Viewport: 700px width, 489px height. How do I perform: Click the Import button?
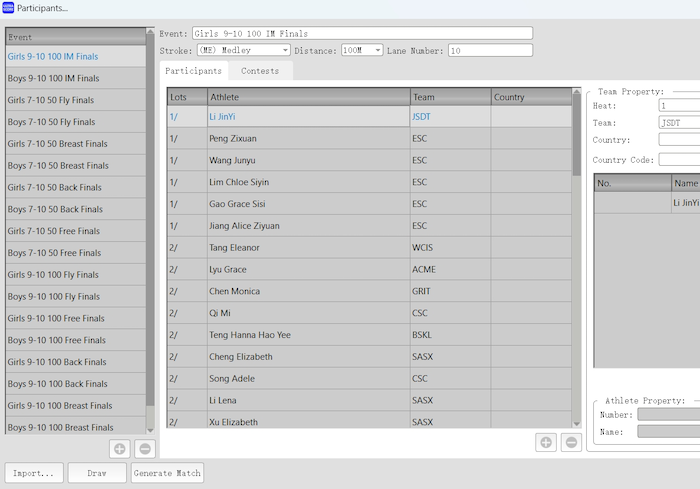(x=35, y=473)
